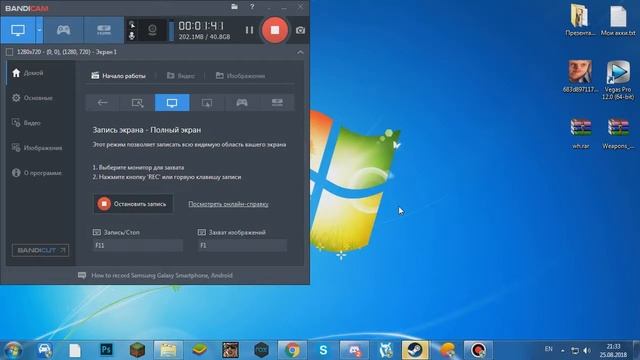Viewport: 640px width, 360px height.
Task: Collapse Bandicam panel with chevron
Action: (x=300, y=52)
